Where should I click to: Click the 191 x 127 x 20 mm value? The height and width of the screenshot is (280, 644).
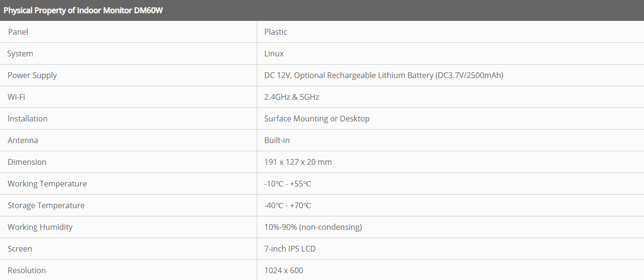click(298, 162)
